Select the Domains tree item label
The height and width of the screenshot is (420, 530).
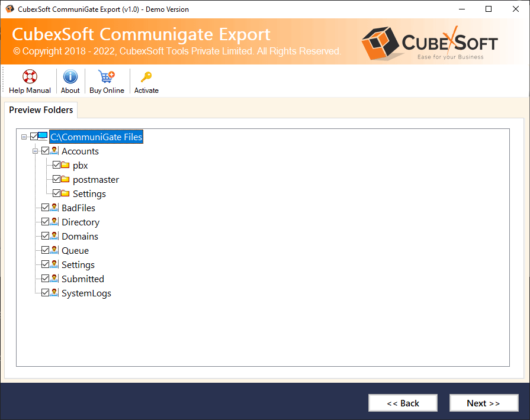pyautogui.click(x=80, y=237)
